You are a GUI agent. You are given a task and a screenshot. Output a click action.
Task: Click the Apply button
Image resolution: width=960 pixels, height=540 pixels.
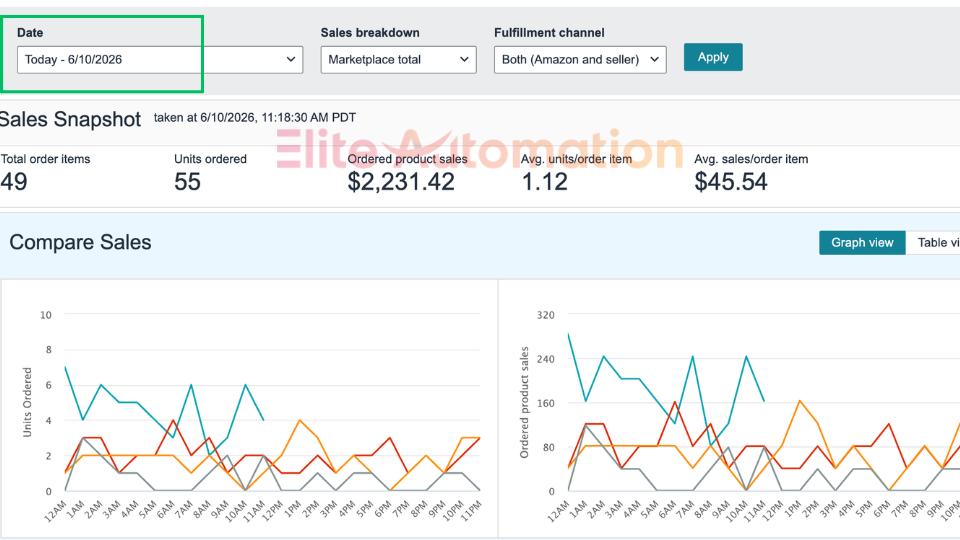(x=713, y=57)
